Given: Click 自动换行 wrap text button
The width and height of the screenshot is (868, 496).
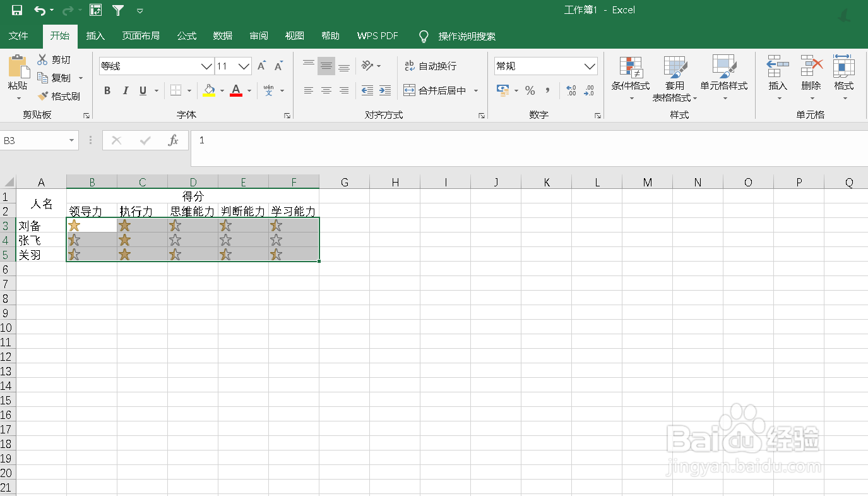Looking at the screenshot, I should click(x=430, y=66).
